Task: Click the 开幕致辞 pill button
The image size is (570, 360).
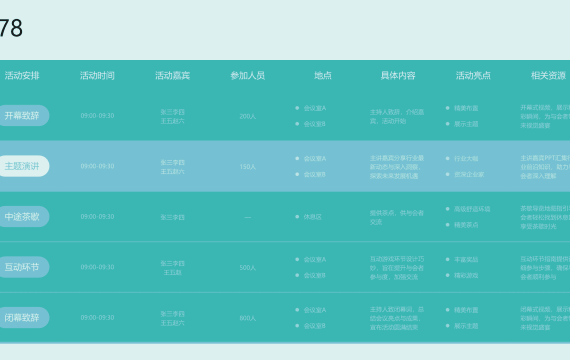Action: pos(23,116)
